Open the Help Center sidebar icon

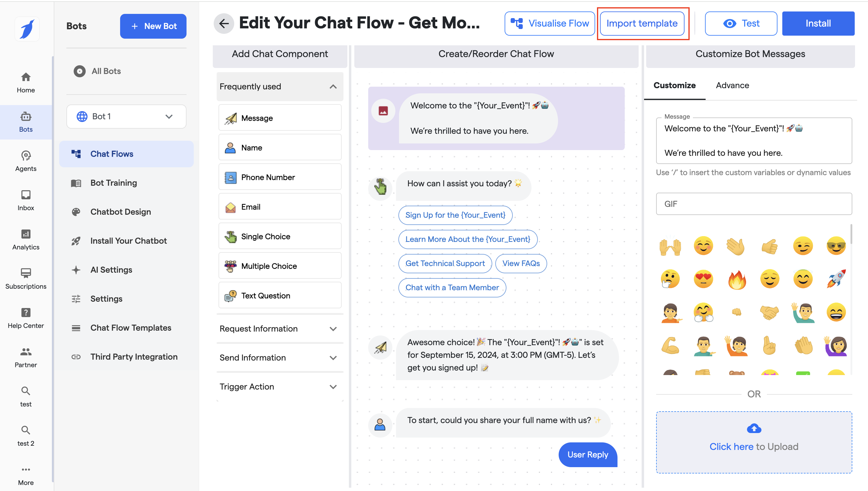tap(26, 318)
